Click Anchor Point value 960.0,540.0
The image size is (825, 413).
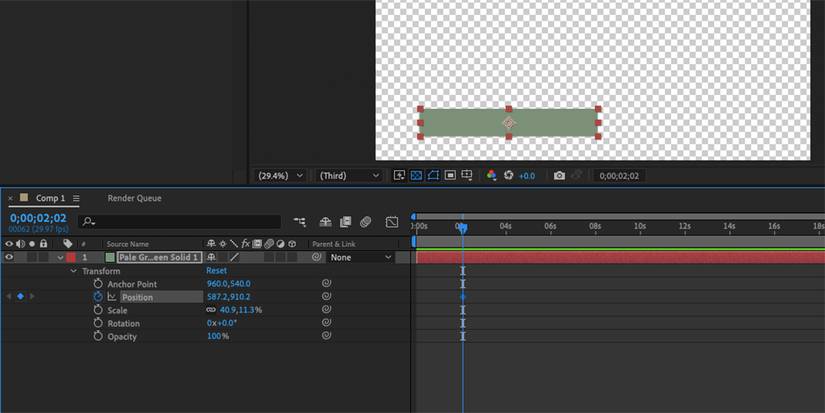coord(228,284)
